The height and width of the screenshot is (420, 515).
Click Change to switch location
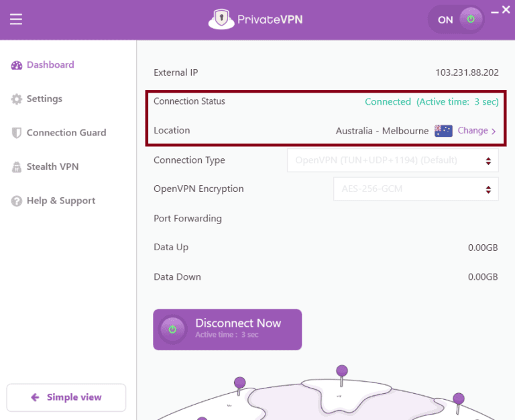[473, 130]
